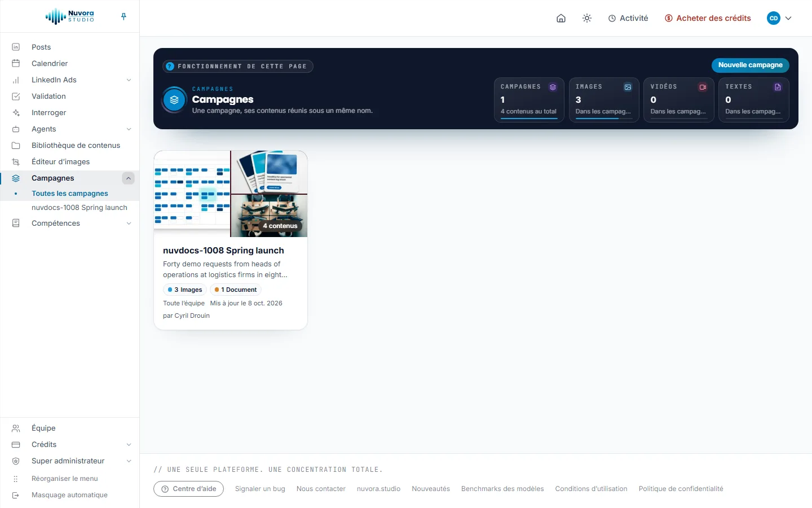Expand the Compétences submenu chevron
Viewport: 812px width, 508px height.
[x=129, y=224]
